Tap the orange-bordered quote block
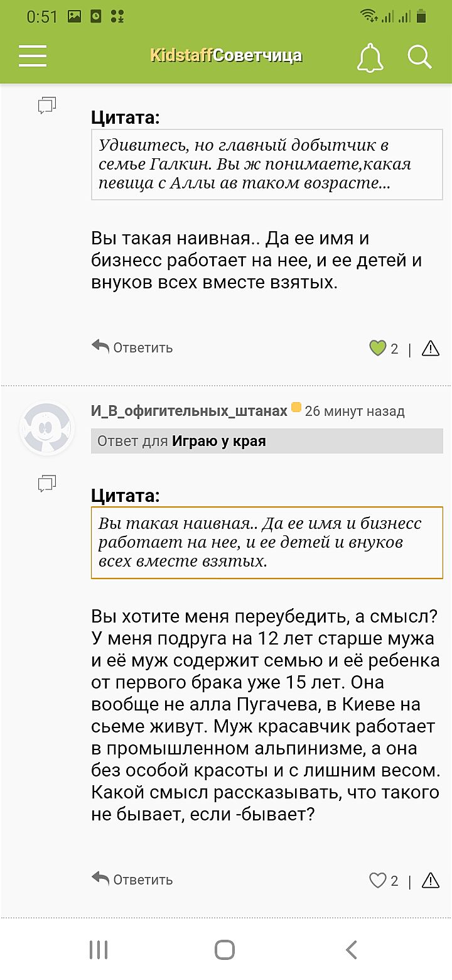452x980 pixels. 267,542
